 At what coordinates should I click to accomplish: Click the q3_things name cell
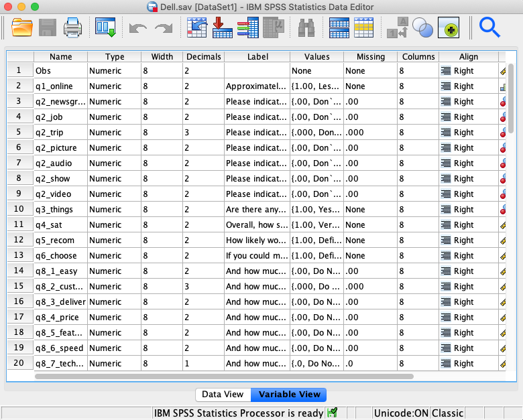tap(61, 210)
